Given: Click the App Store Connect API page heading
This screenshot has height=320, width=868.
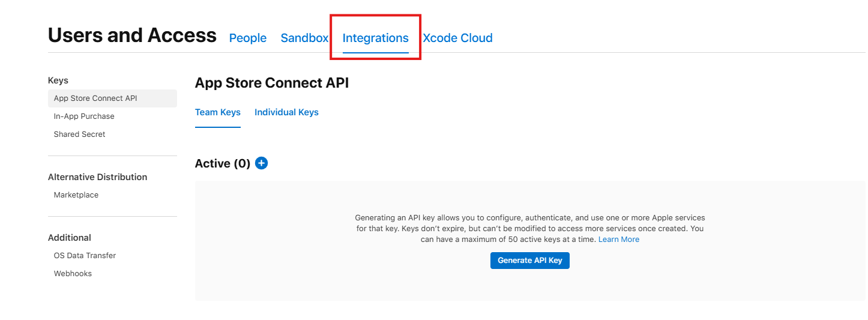Looking at the screenshot, I should pyautogui.click(x=272, y=83).
